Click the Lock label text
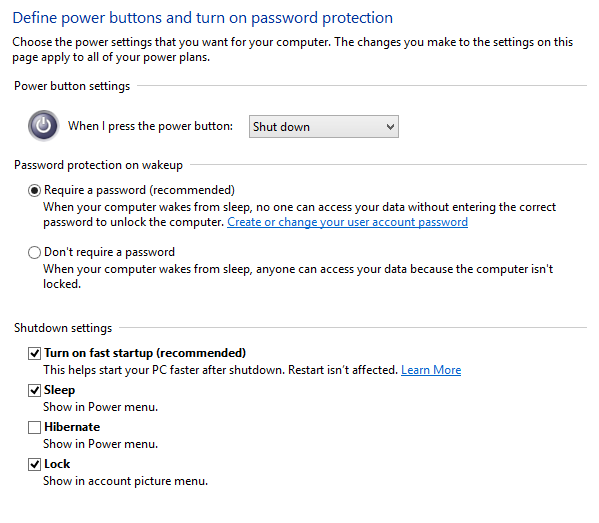599x523 pixels. (57, 464)
